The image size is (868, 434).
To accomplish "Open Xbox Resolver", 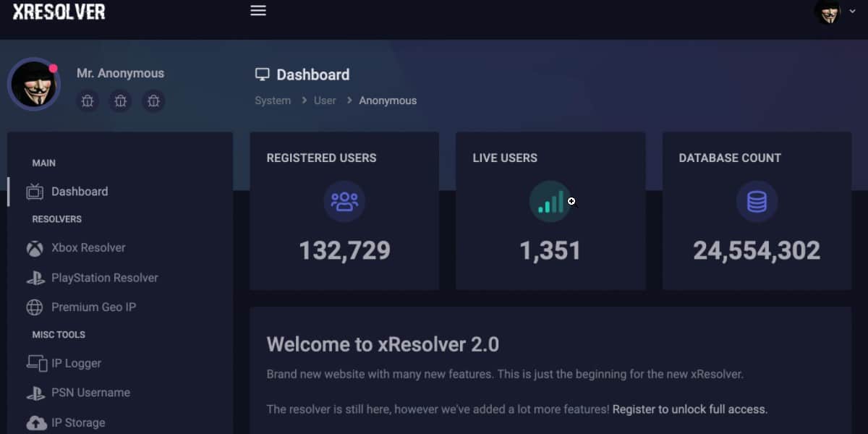I will [88, 247].
